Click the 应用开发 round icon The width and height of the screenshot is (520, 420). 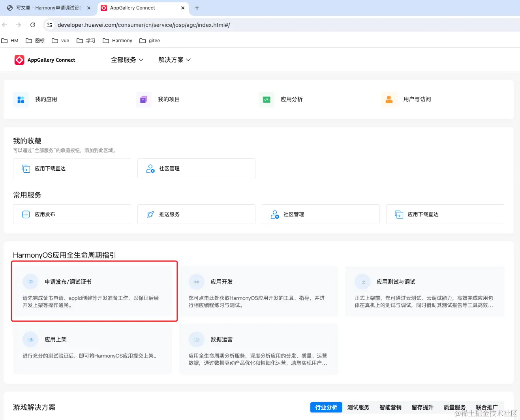pyautogui.click(x=197, y=282)
